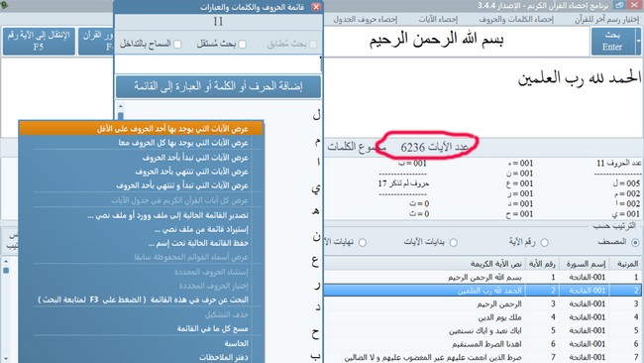The height and width of the screenshot is (363, 644).
Task: Enable the السماح بالتداخل checkbox
Action: [177, 44]
